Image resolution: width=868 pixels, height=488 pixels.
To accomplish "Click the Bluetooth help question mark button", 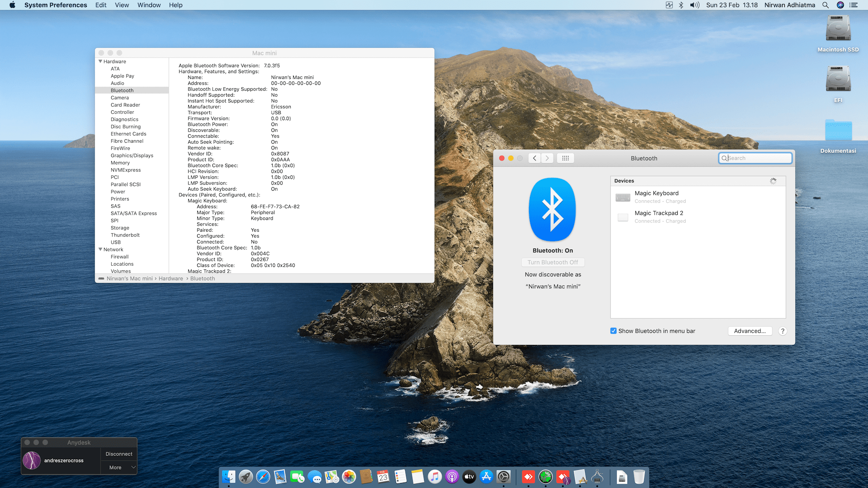I will point(783,331).
